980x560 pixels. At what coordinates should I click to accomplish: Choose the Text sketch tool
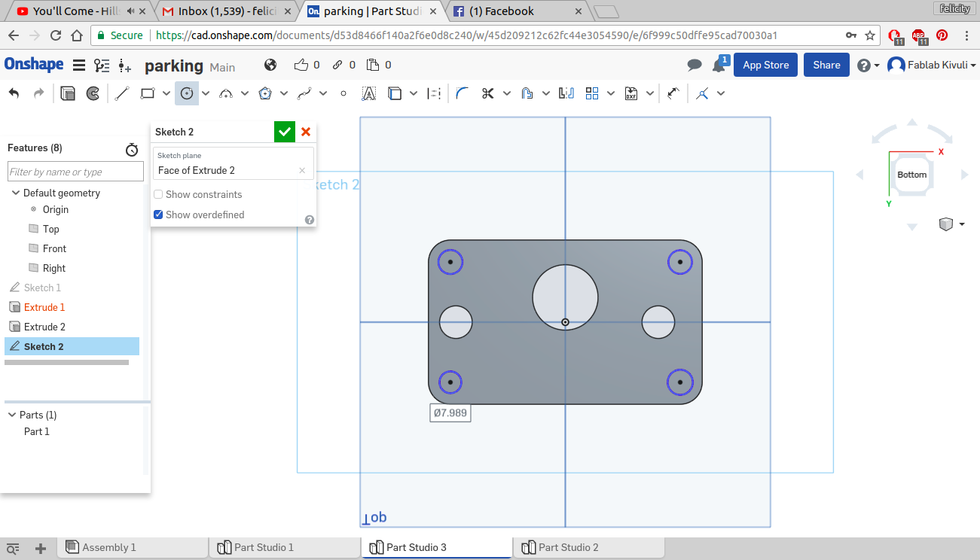point(368,93)
